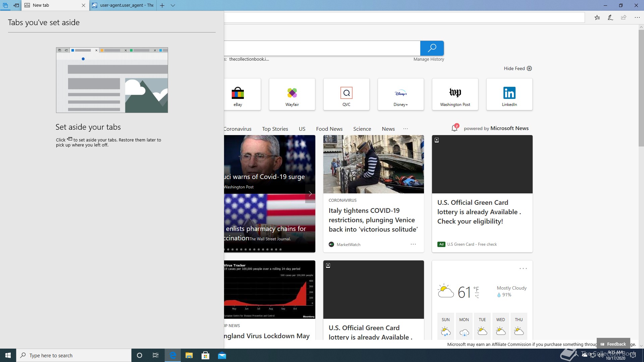Image resolution: width=644 pixels, height=362 pixels.
Task: Open Task View on taskbar
Action: tap(156, 355)
